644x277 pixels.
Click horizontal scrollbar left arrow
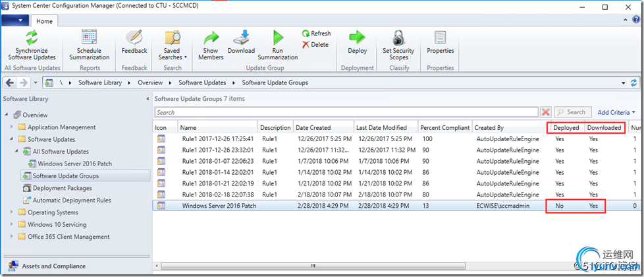[x=156, y=266]
